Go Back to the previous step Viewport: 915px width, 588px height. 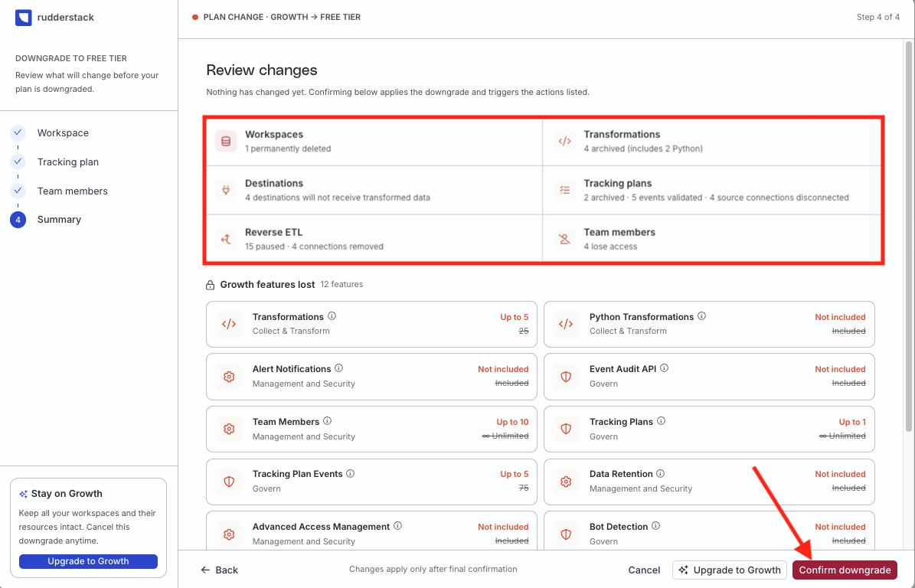coord(220,570)
